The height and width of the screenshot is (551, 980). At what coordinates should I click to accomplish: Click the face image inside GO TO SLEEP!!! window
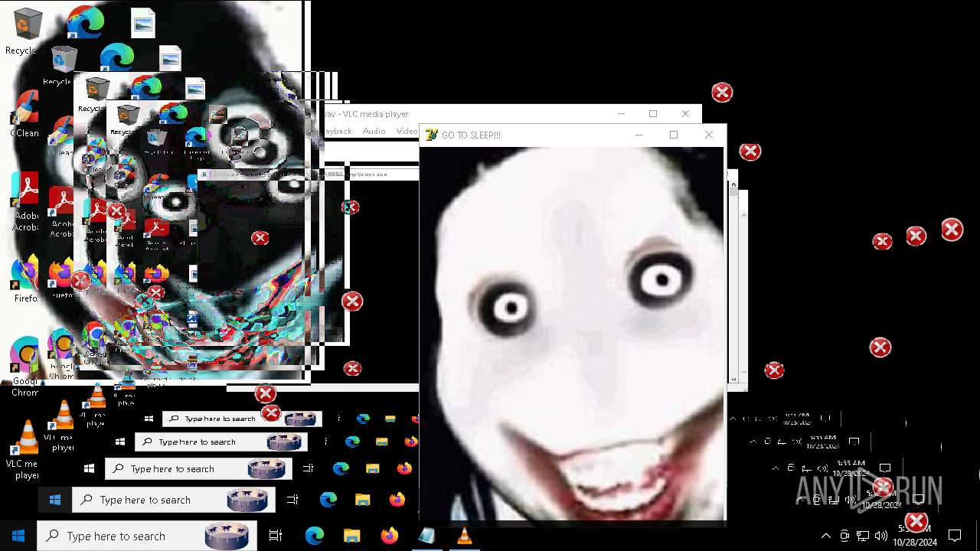[x=571, y=334]
